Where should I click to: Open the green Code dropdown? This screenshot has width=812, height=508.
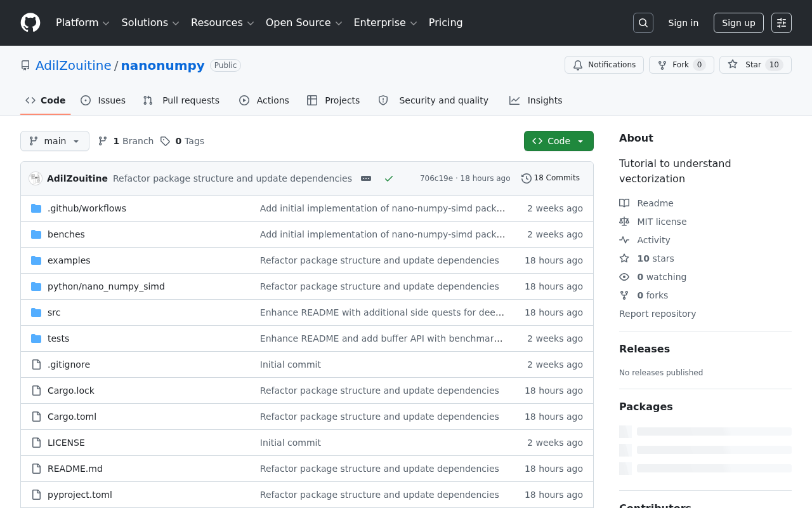click(x=559, y=141)
